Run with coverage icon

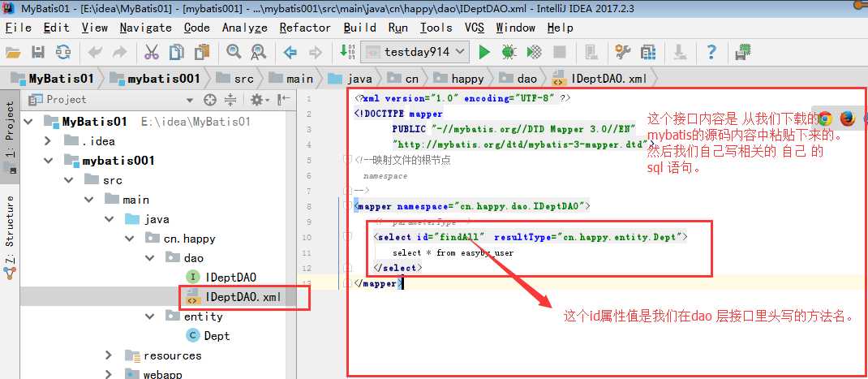535,52
